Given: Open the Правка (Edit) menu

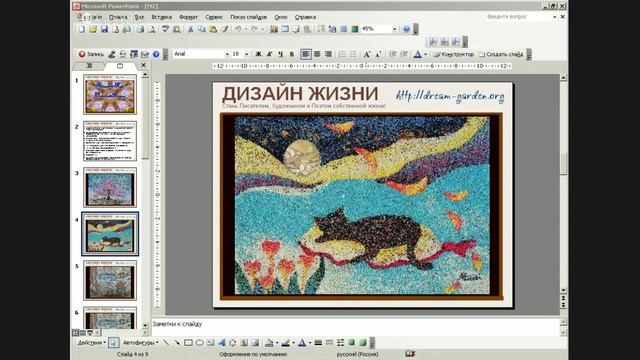Looking at the screenshot, I should pyautogui.click(x=118, y=17).
